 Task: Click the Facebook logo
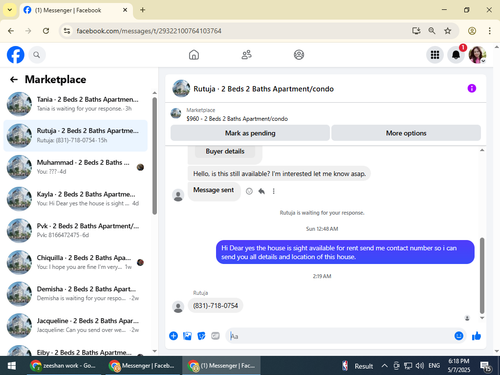(x=16, y=55)
